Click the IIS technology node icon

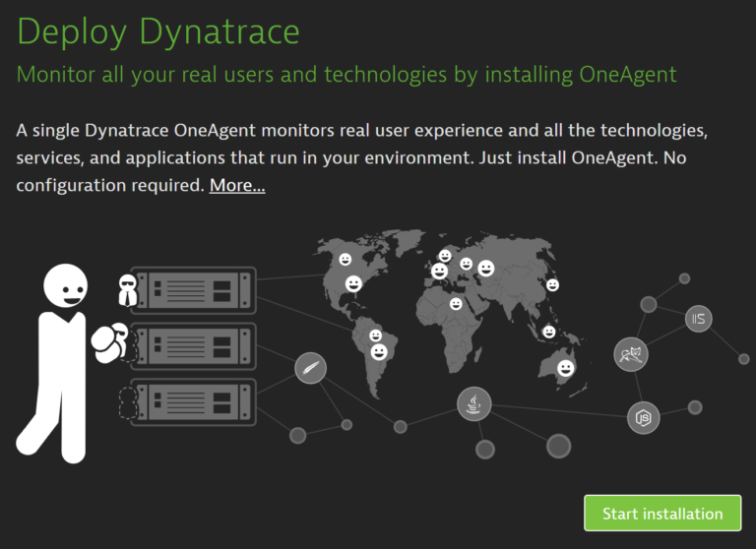click(699, 318)
